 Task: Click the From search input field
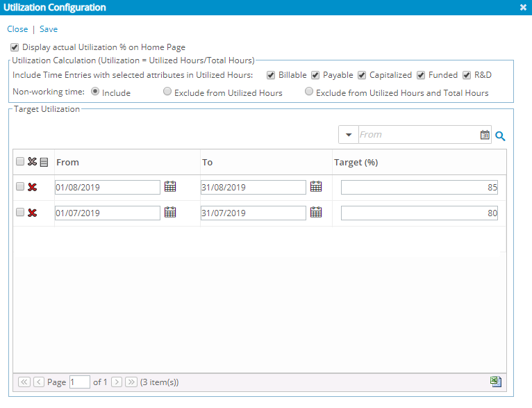click(419, 135)
